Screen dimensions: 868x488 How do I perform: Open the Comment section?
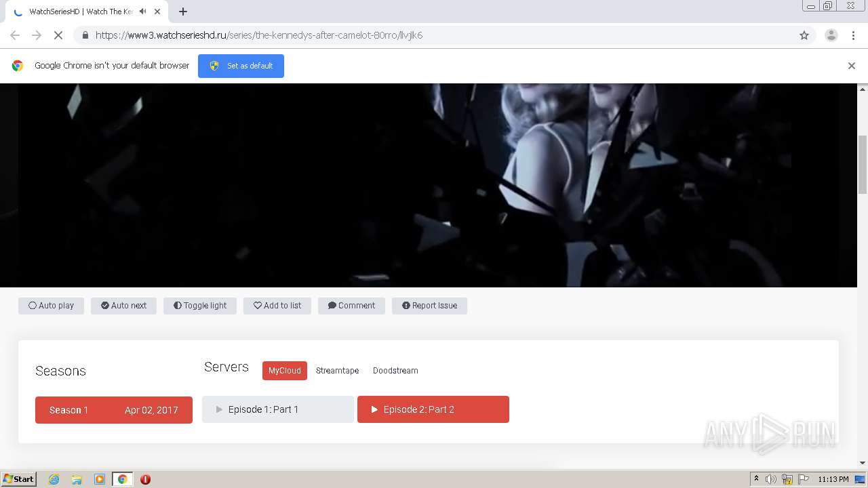click(x=351, y=306)
